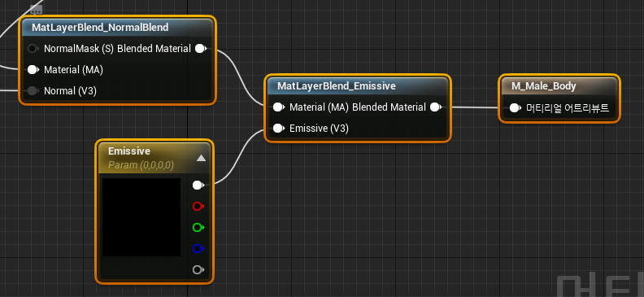The width and height of the screenshot is (644, 297).
Task: Click the green channel output pin
Action: pyautogui.click(x=198, y=227)
